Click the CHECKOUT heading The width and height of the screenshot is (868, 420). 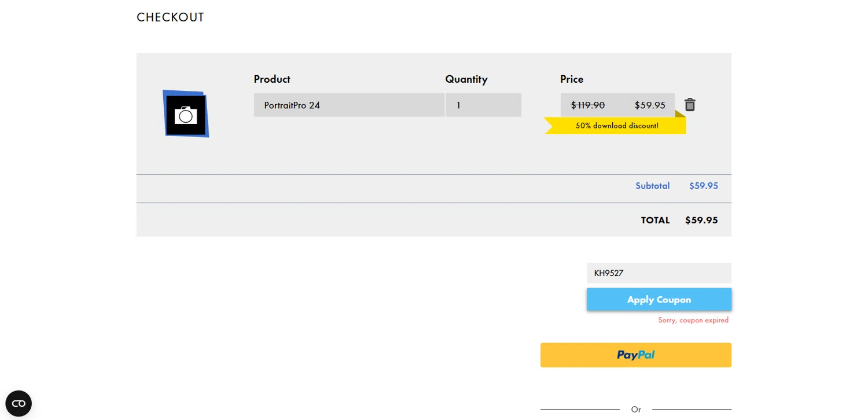170,17
